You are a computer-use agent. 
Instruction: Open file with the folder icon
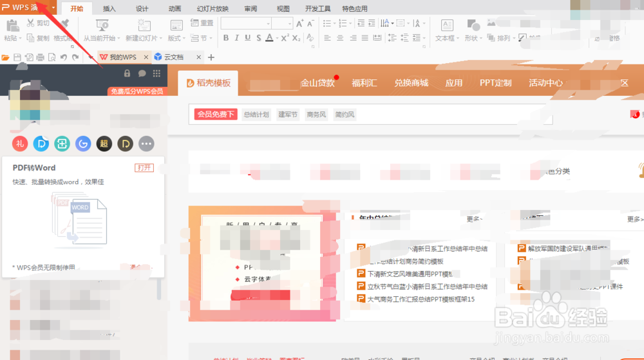(x=5, y=57)
